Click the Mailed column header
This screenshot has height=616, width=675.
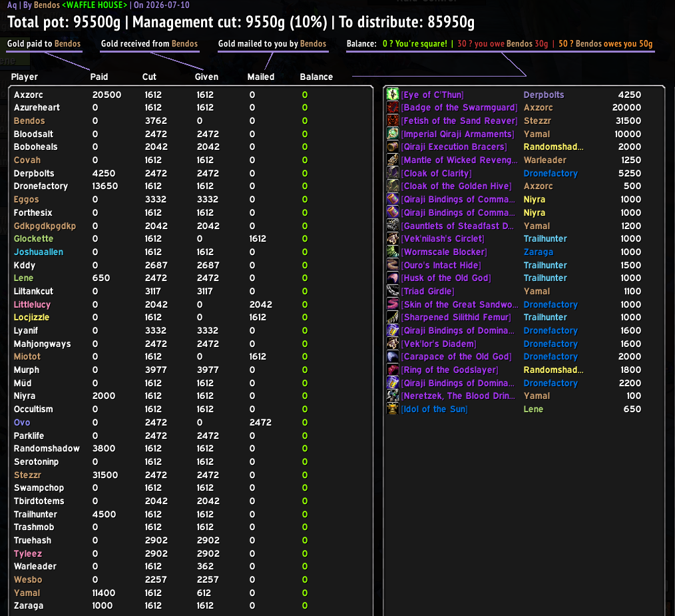(x=261, y=77)
